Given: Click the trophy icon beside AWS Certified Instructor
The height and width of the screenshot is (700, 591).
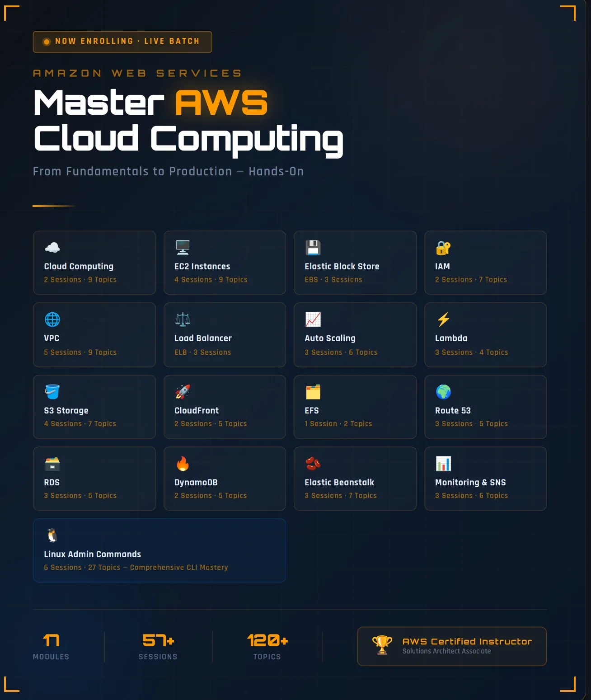Looking at the screenshot, I should (x=382, y=645).
